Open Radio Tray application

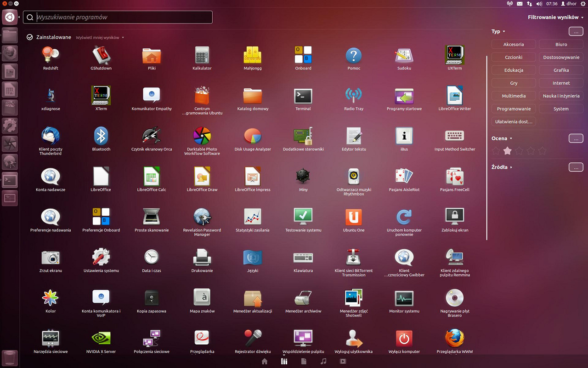point(354,99)
